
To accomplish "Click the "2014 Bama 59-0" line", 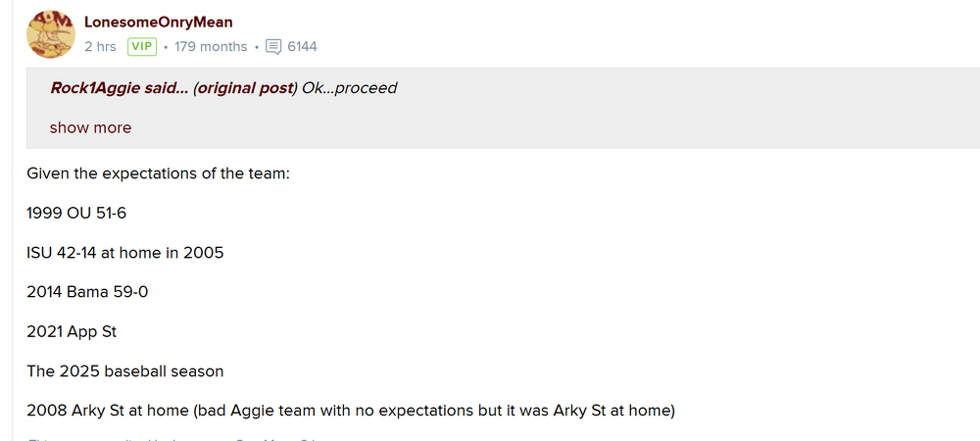I will 87,291.
